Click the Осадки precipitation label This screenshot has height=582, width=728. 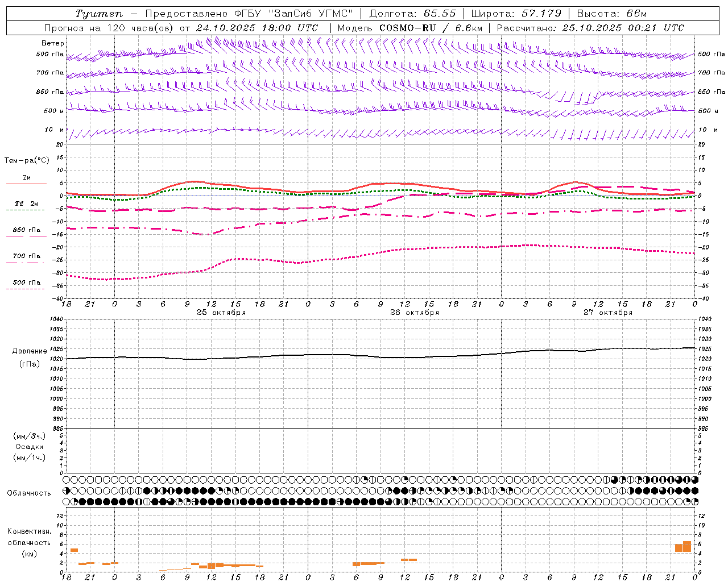(x=30, y=447)
